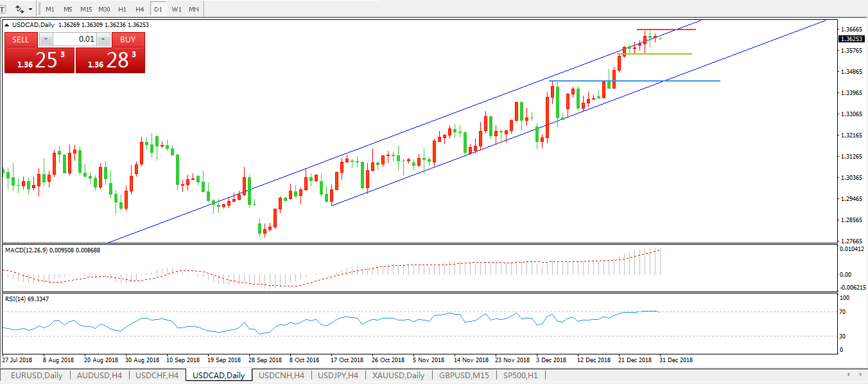Open the EURUSD,Daily chart tab
The height and width of the screenshot is (384, 868).
click(36, 376)
